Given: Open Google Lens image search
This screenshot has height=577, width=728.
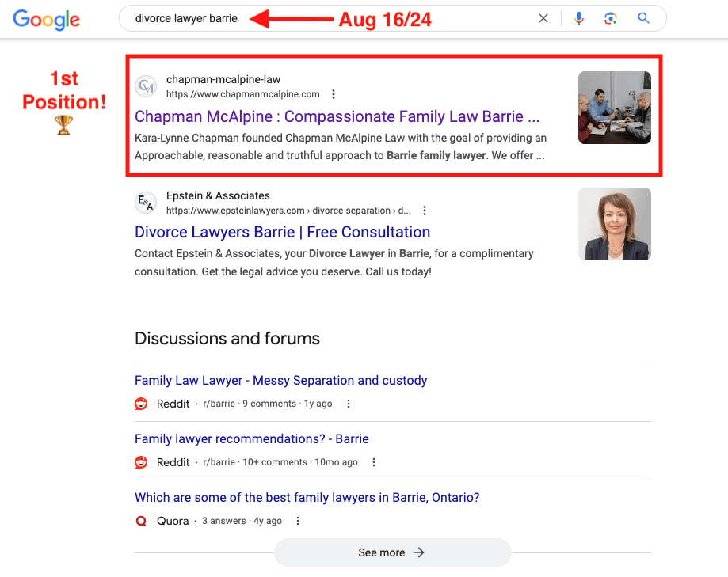Looking at the screenshot, I should pos(610,18).
